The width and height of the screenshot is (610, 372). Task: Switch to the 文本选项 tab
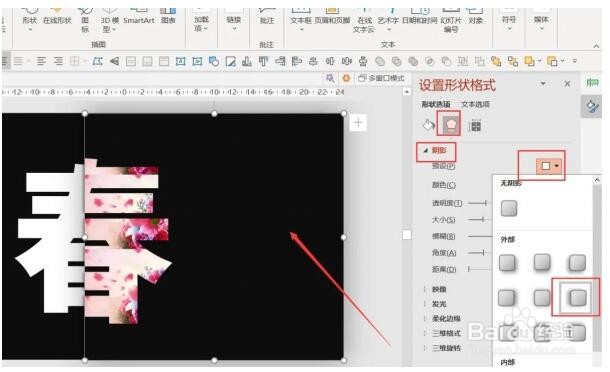[475, 104]
